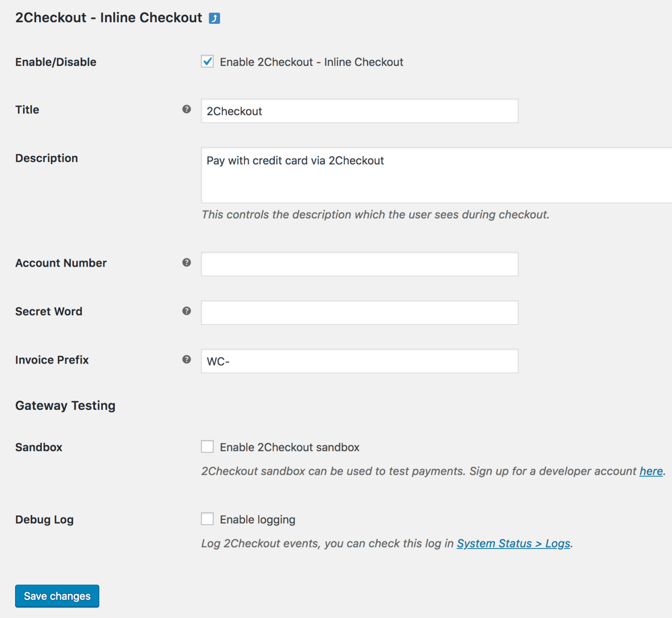View help for the Secret Word field

(186, 311)
